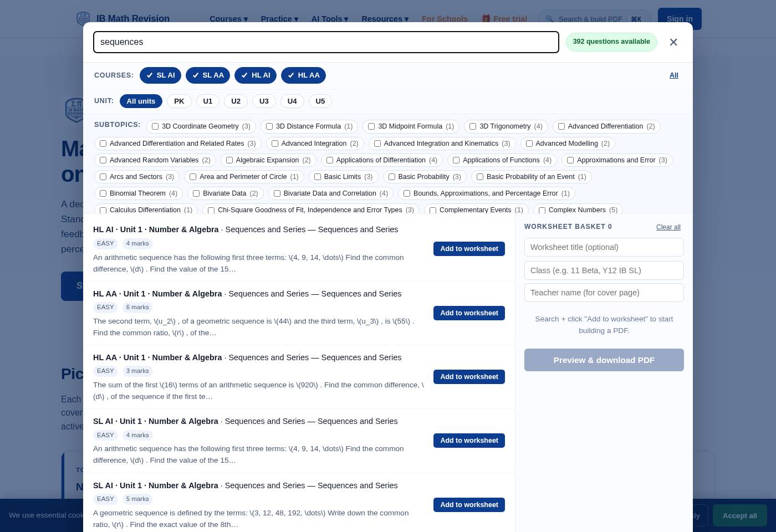Image resolution: width=776 pixels, height=532 pixels.
Task: Check the Advanced Random Variables subtopic
Action: (x=103, y=160)
